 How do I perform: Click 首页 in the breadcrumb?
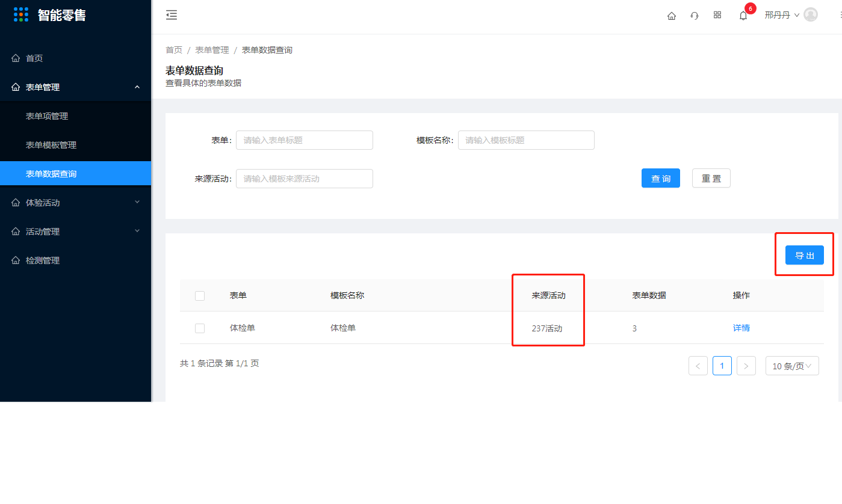click(174, 50)
